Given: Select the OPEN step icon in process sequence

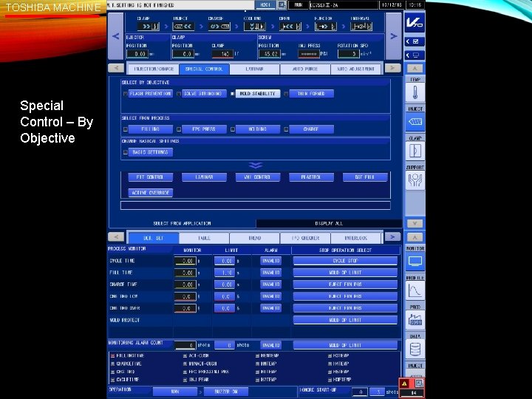Looking at the screenshot, I should [290, 26].
